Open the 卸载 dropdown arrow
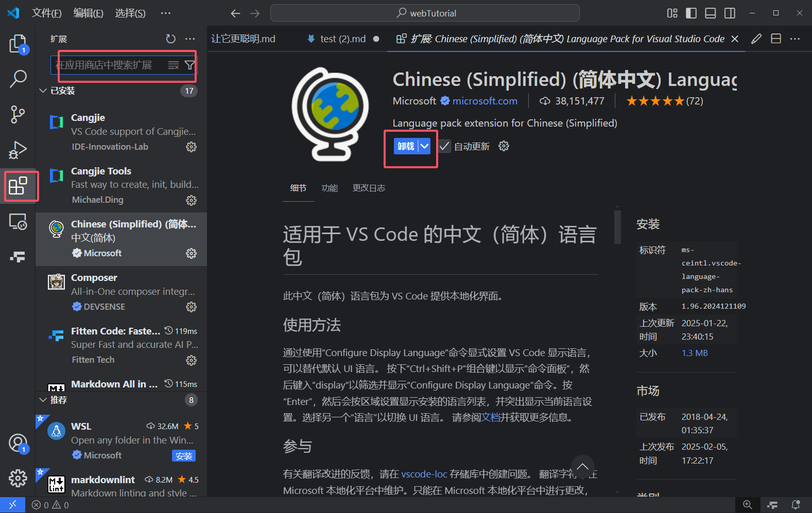 (425, 146)
